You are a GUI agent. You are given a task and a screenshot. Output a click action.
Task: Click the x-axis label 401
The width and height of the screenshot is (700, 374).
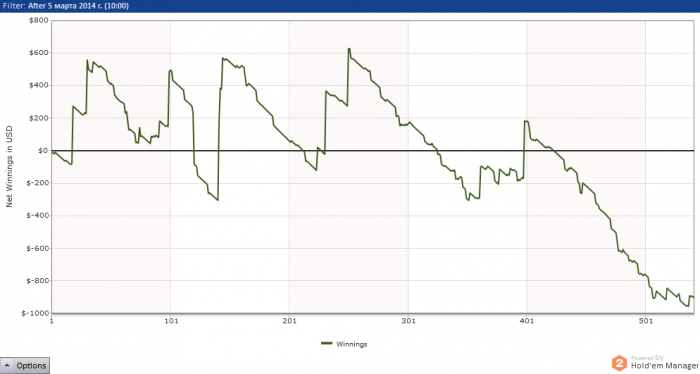pos(527,321)
